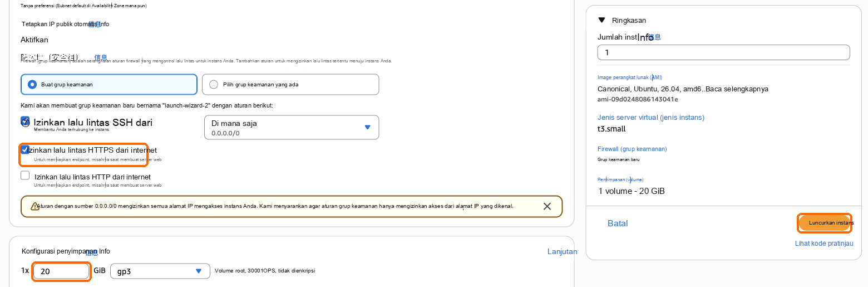This screenshot has height=287, width=868.
Task: Click the Batal cancel button
Action: pos(618,223)
